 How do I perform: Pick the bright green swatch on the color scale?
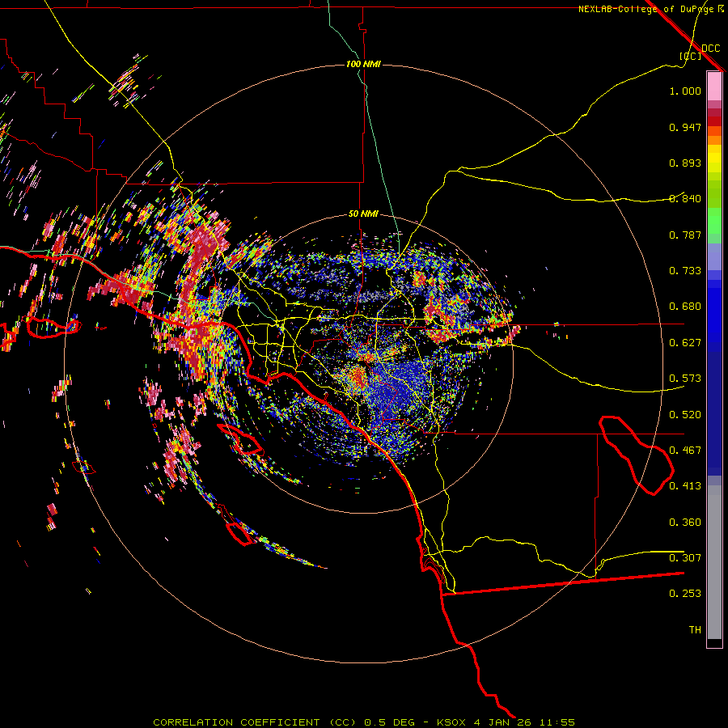[x=714, y=221]
